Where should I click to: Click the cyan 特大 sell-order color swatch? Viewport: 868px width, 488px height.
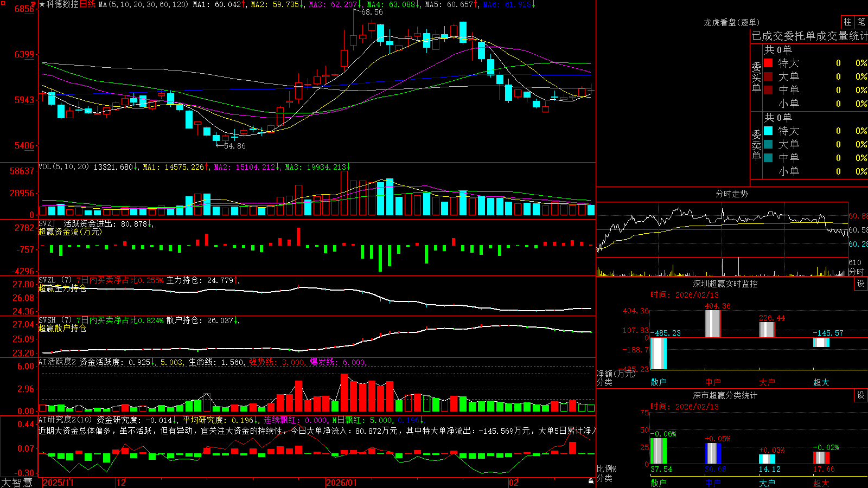(x=768, y=131)
